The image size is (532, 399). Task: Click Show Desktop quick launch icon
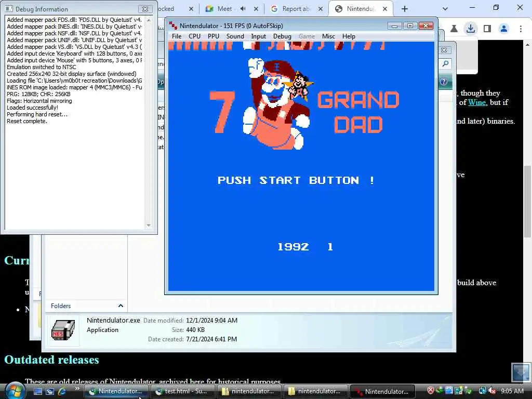[38, 391]
